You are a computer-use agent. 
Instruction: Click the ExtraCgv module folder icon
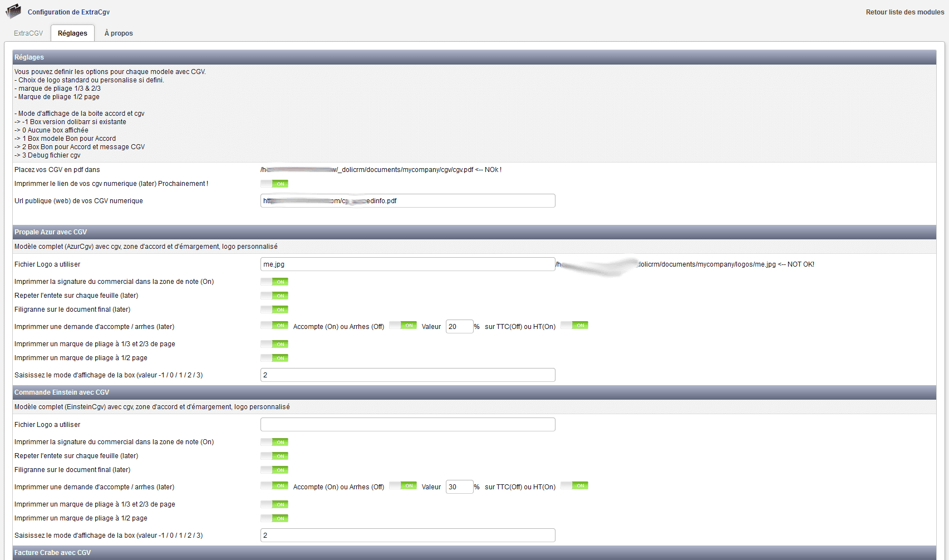click(x=13, y=11)
